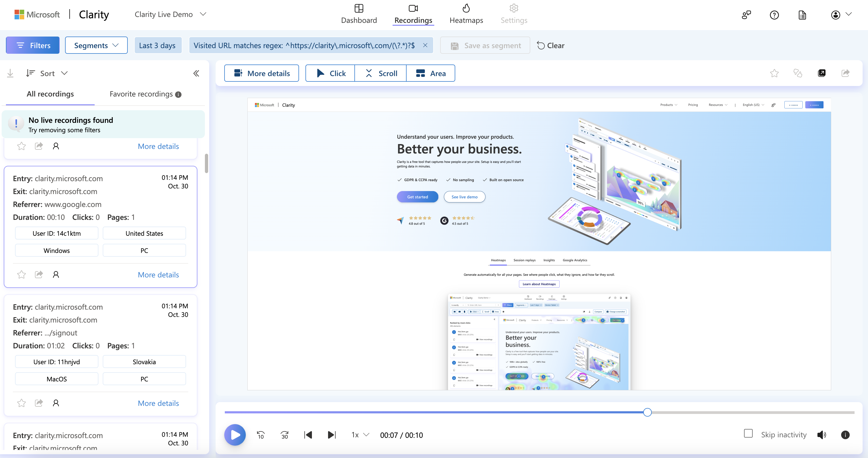Show Scroll heatmap overlay
This screenshot has height=458, width=868.
pyautogui.click(x=380, y=73)
